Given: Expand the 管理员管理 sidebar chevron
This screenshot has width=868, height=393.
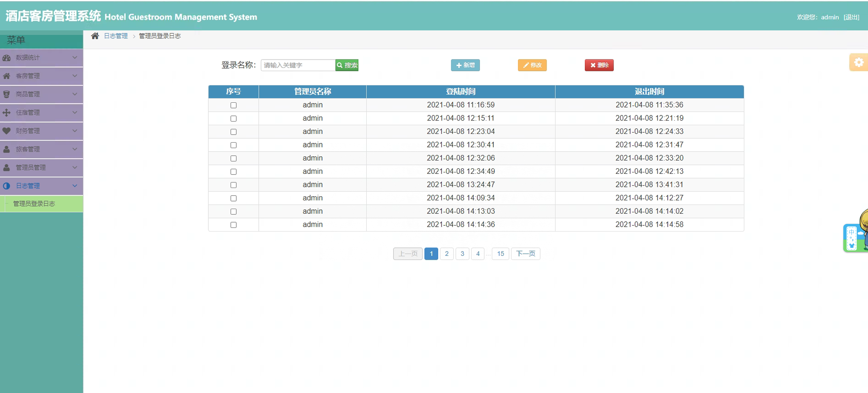Looking at the screenshot, I should pyautogui.click(x=74, y=167).
